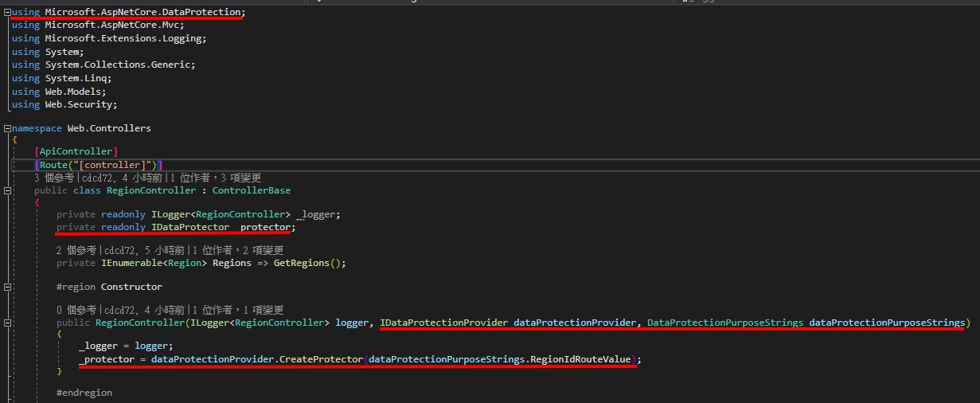Click the CreateProtector method call
980x403 pixels.
(x=323, y=359)
